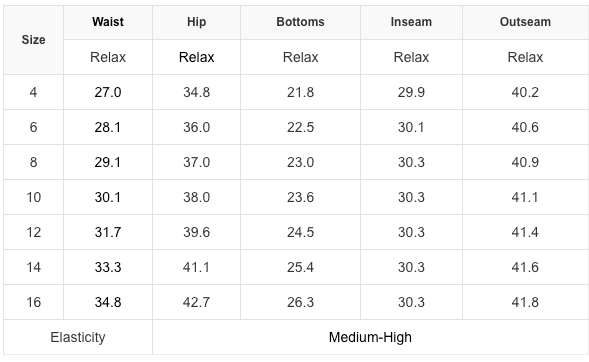This screenshot has height=362, width=589.
Task: Click waist value 27.0
Action: pos(108,92)
